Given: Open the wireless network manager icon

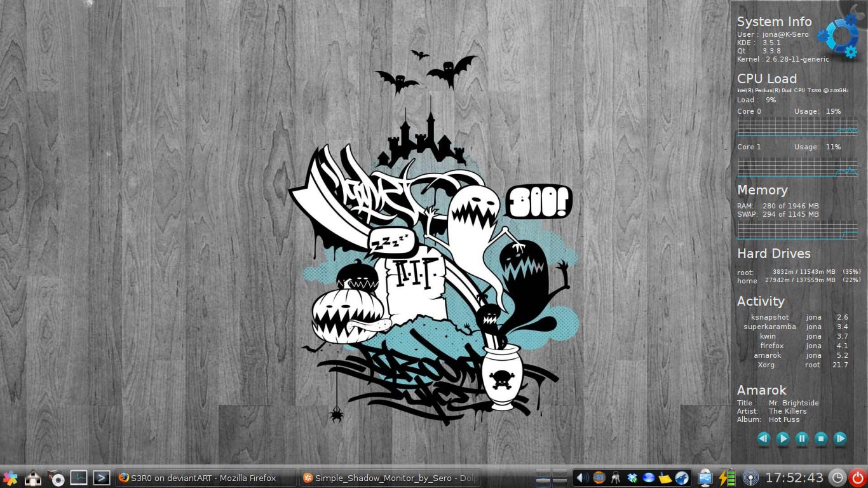Looking at the screenshot, I should point(750,478).
